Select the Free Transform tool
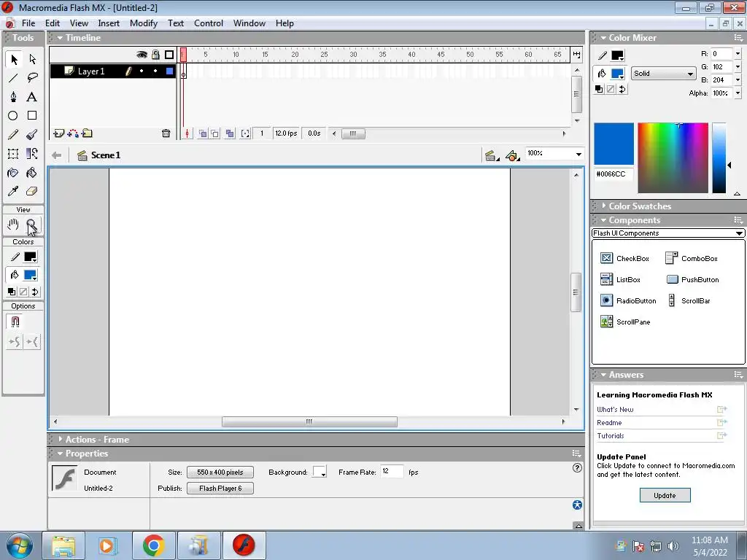This screenshot has width=747, height=560. (x=13, y=153)
